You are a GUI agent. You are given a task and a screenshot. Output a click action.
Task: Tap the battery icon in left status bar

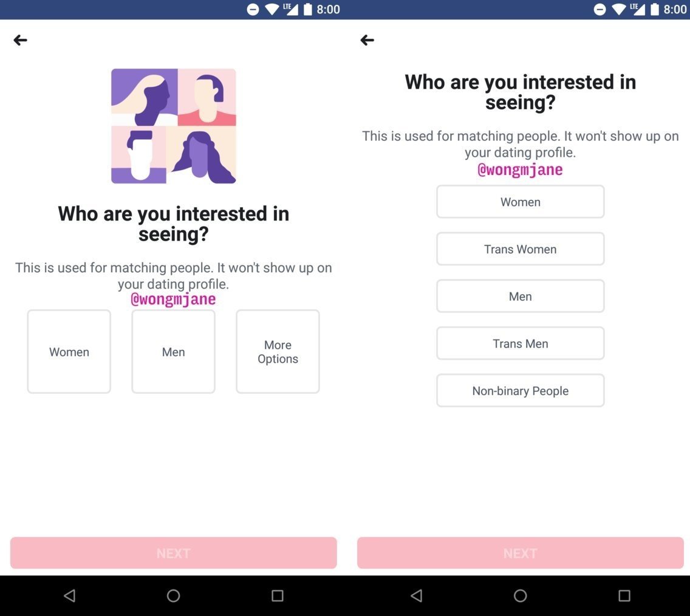307,9
